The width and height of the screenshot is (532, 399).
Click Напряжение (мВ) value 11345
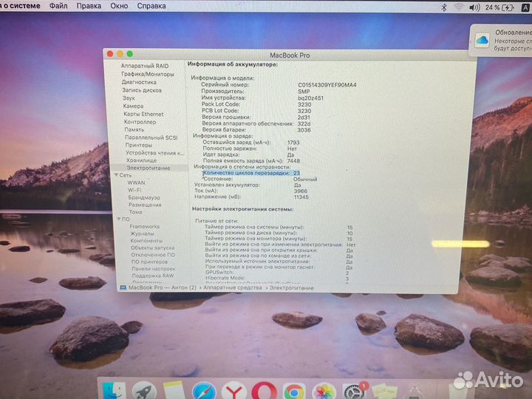(301, 197)
